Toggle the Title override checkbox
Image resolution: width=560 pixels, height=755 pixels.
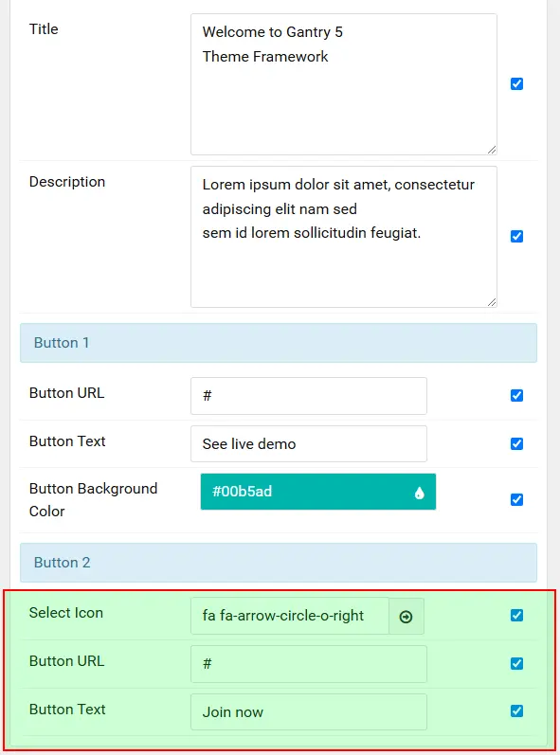coord(516,83)
